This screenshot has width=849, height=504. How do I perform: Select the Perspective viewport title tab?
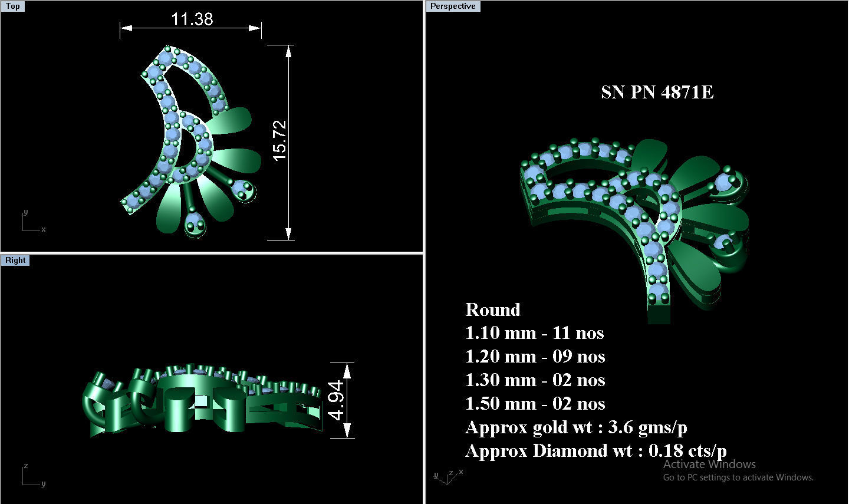tap(453, 6)
